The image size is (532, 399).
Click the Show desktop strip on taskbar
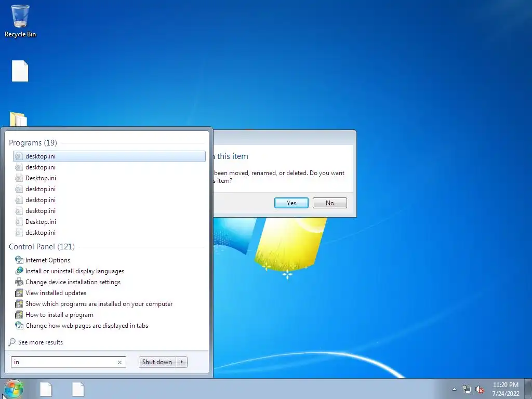[x=528, y=389]
